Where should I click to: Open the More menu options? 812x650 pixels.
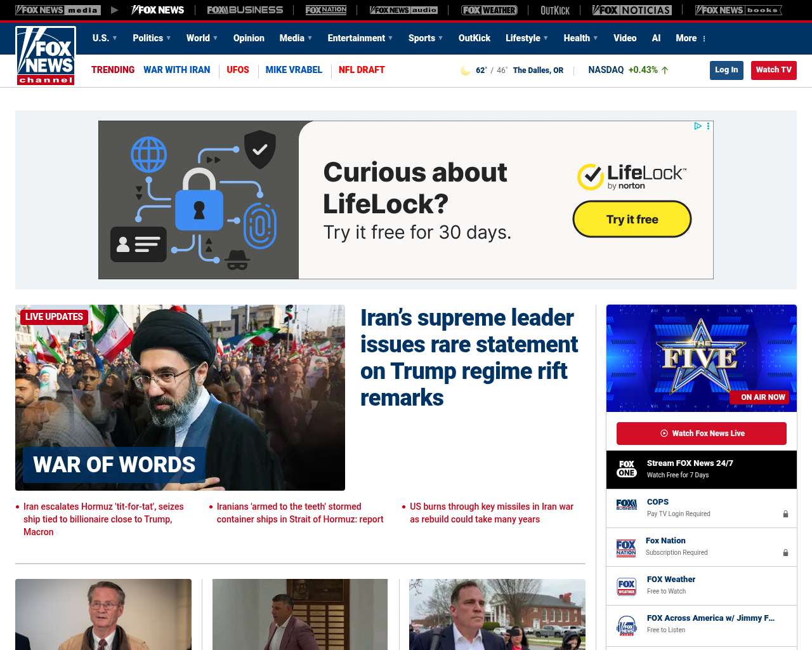click(691, 38)
